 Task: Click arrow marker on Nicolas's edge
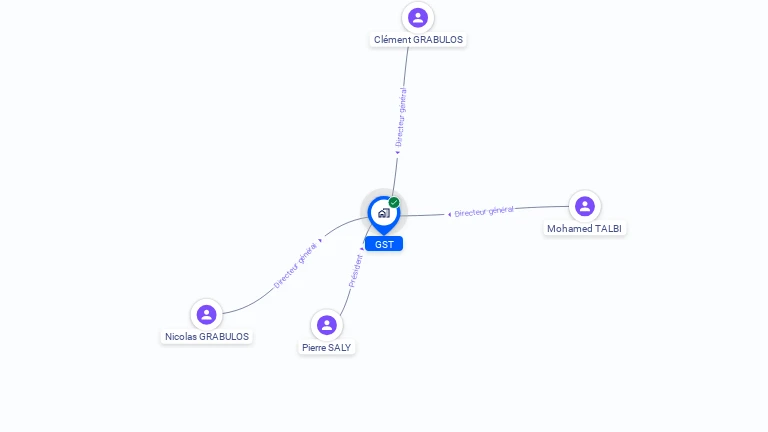coord(320,240)
